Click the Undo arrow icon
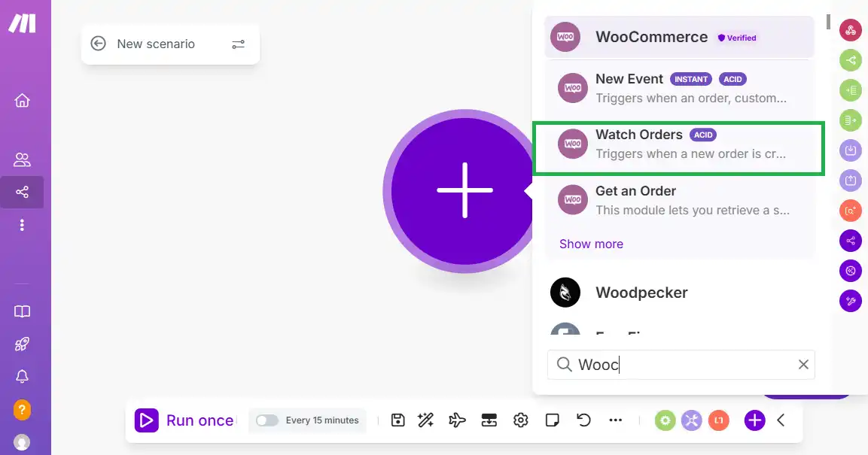Image resolution: width=868 pixels, height=455 pixels. (583, 420)
